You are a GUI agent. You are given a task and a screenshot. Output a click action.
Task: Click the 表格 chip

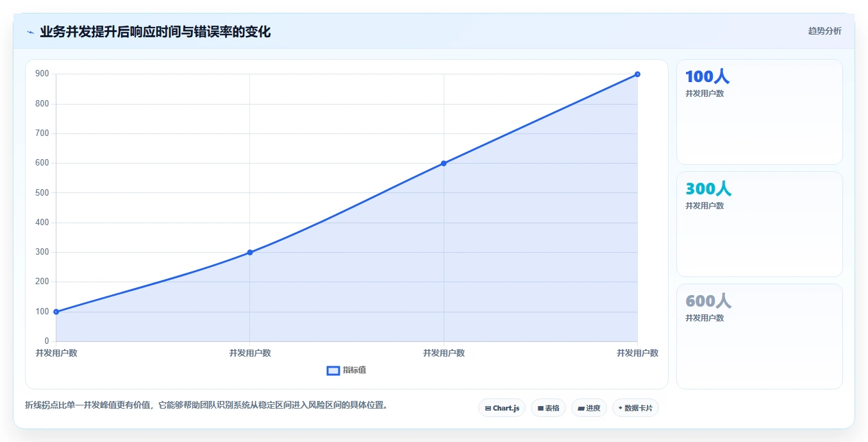[548, 408]
